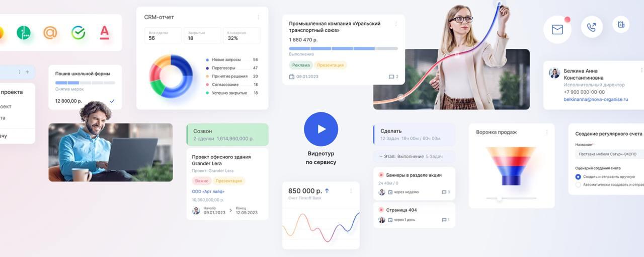The image size is (644, 257).
Task: Click the document icon next to the call icon
Action: [x=621, y=24]
